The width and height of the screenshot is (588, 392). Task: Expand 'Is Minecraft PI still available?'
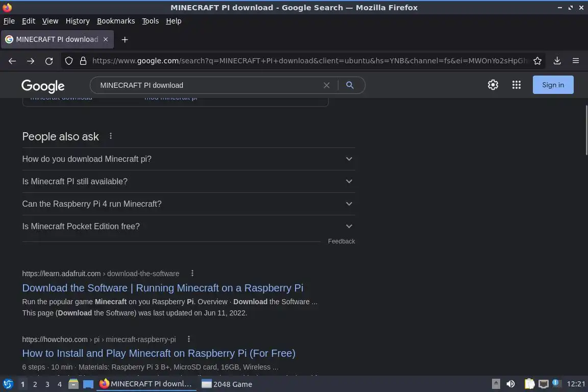(x=188, y=182)
